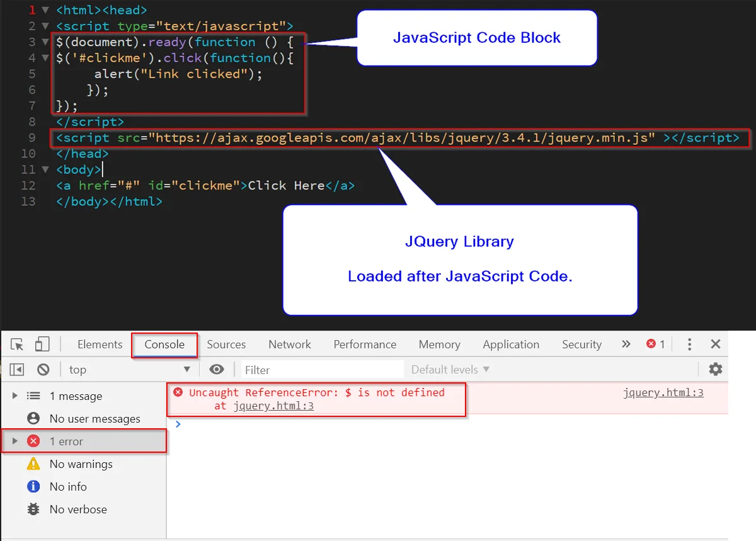
Task: Switch to the Security tab
Action: (581, 345)
